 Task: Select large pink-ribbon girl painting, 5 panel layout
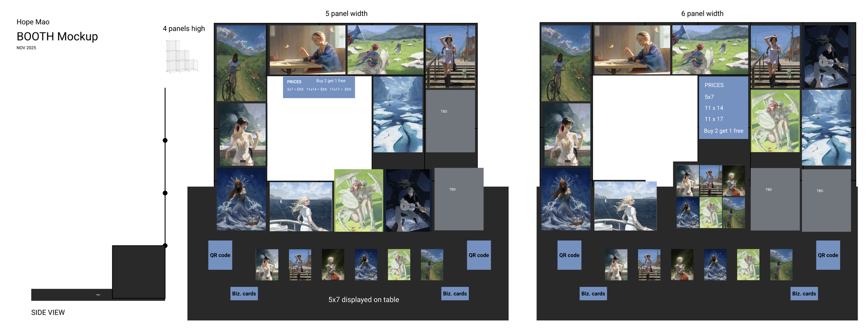point(243,134)
